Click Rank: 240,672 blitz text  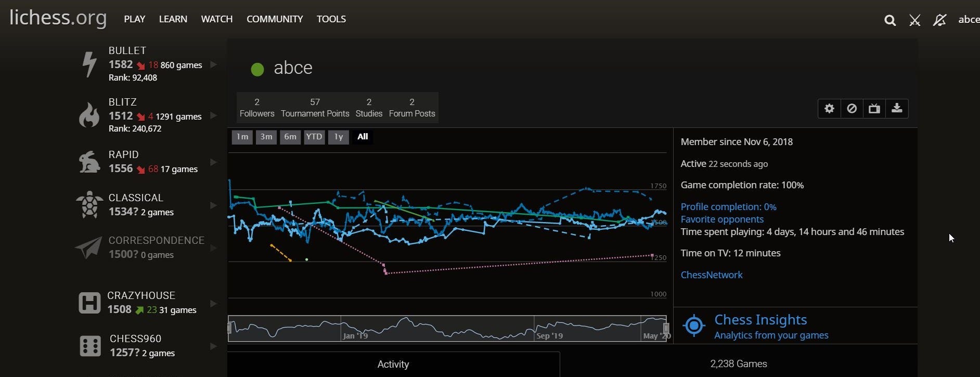(x=135, y=129)
